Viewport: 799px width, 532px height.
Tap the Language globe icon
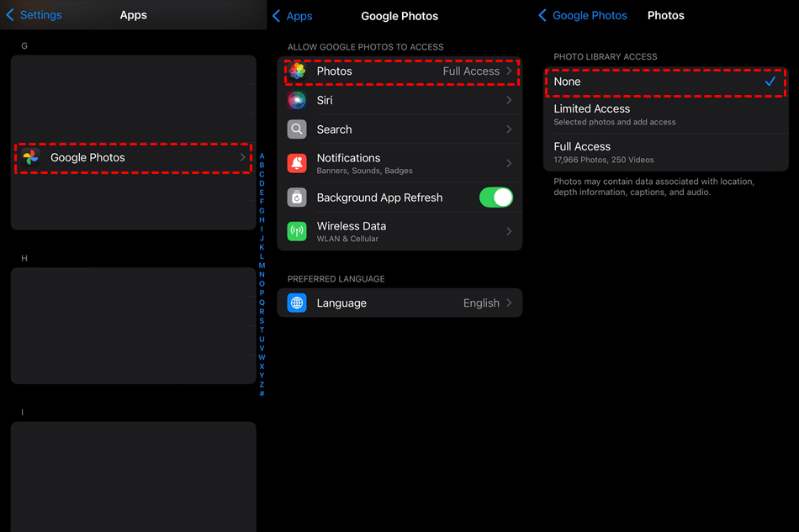pyautogui.click(x=297, y=303)
